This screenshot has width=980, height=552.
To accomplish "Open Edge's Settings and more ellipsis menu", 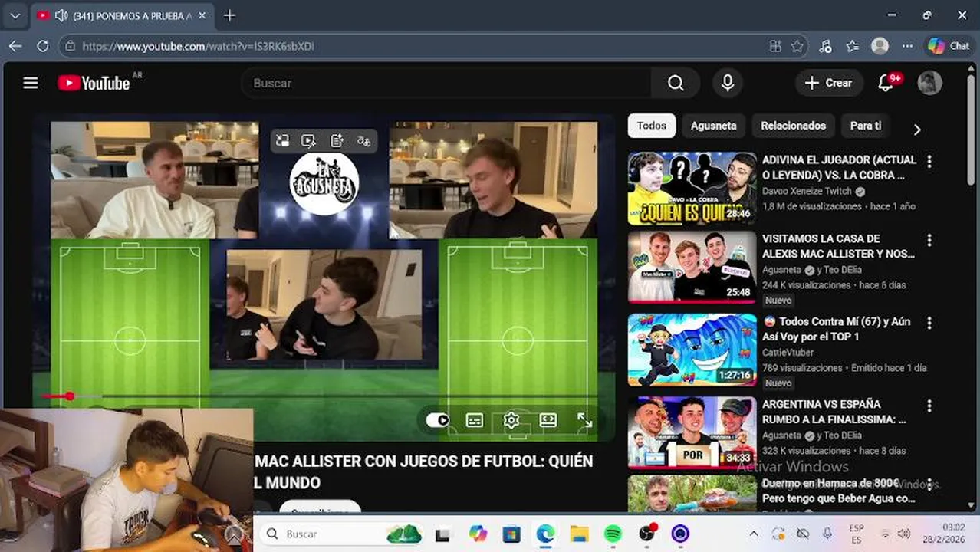I will [907, 46].
